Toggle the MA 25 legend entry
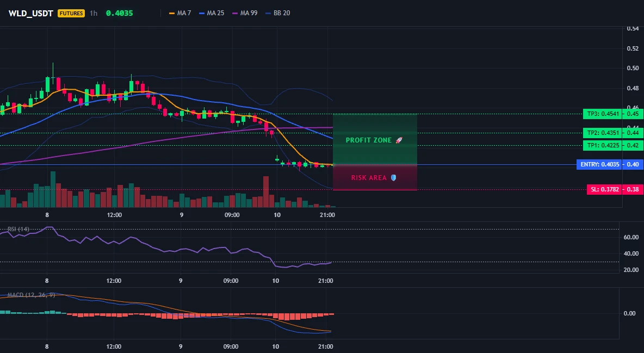644x353 pixels. point(212,13)
